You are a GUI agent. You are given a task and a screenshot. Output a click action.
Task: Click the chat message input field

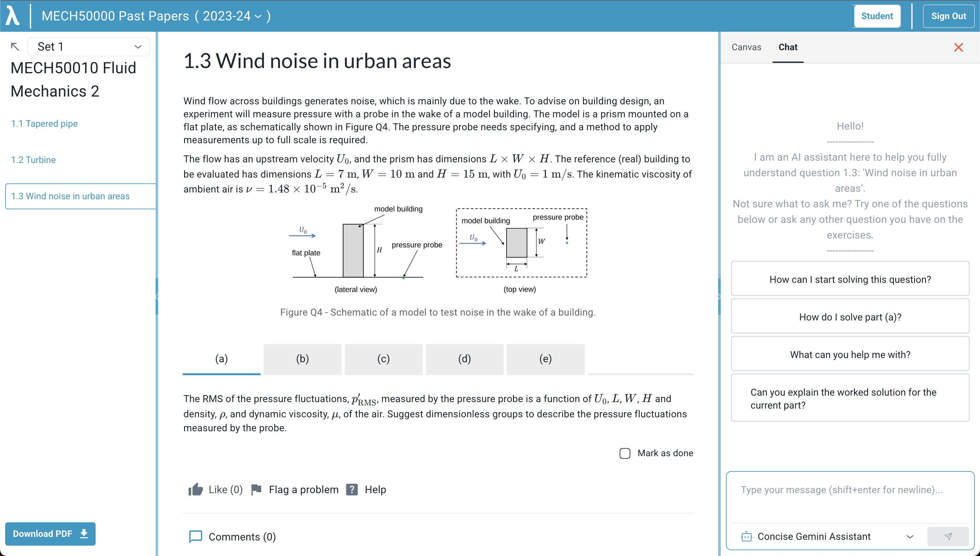point(850,496)
